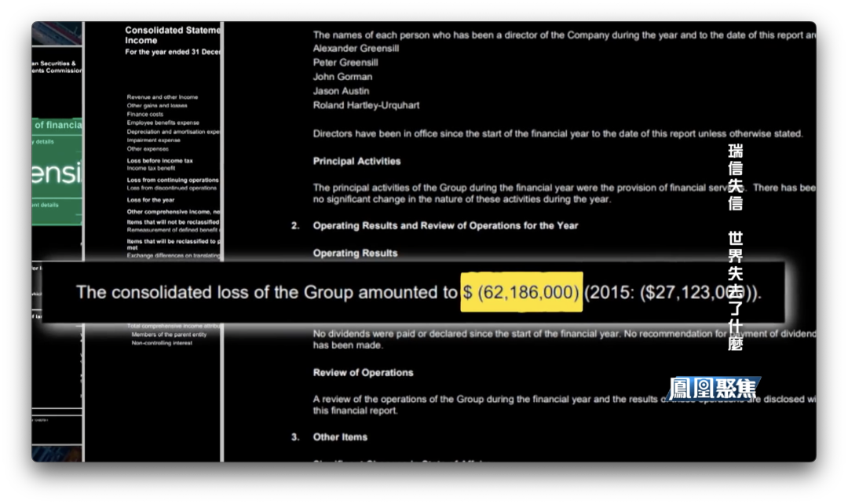848x504 pixels.
Task: Click 'Items that will be reclassified' row
Action: 174,244
